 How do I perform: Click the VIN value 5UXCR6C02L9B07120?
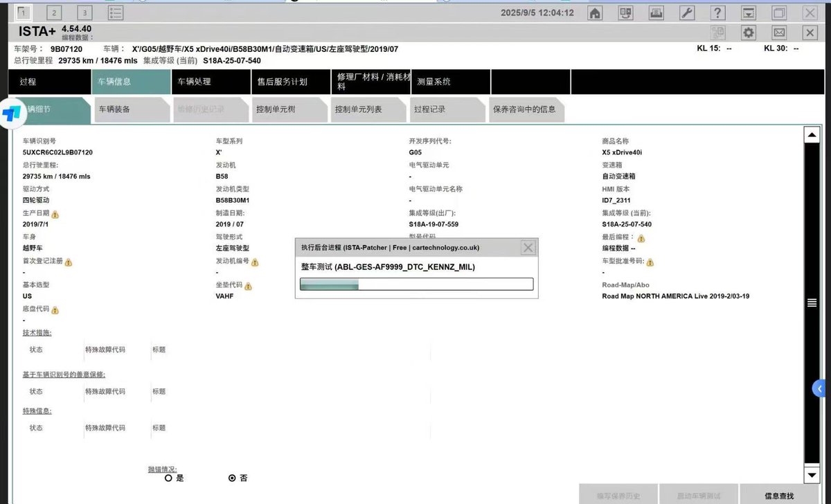[x=58, y=152]
